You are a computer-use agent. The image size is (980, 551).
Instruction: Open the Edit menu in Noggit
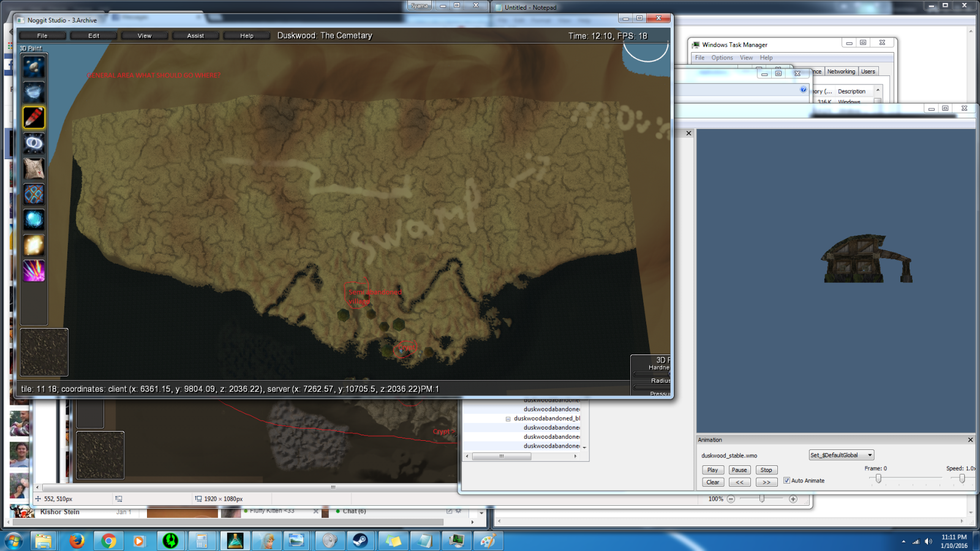point(94,36)
